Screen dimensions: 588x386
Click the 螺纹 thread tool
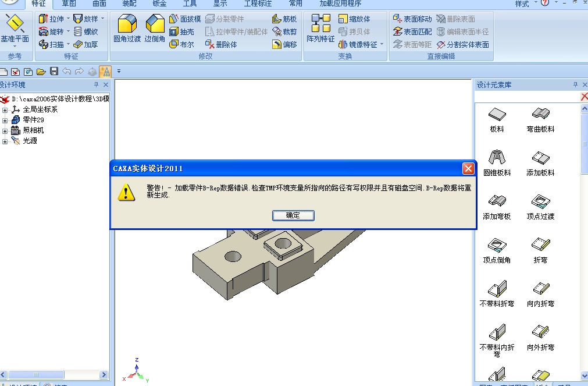[x=86, y=31]
